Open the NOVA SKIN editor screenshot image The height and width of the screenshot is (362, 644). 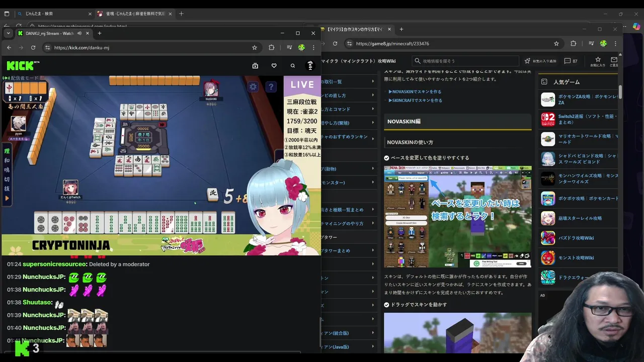[x=457, y=217]
